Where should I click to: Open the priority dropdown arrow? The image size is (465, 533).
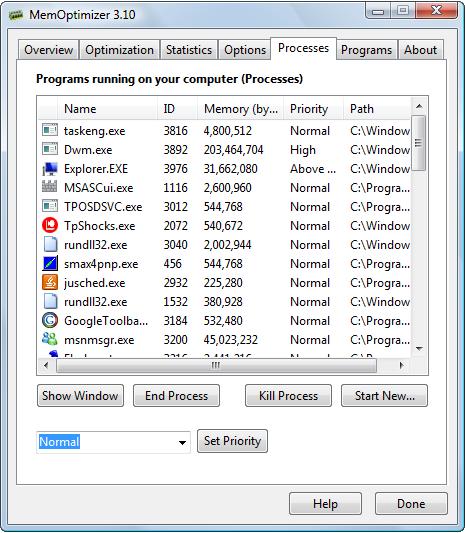coord(183,442)
